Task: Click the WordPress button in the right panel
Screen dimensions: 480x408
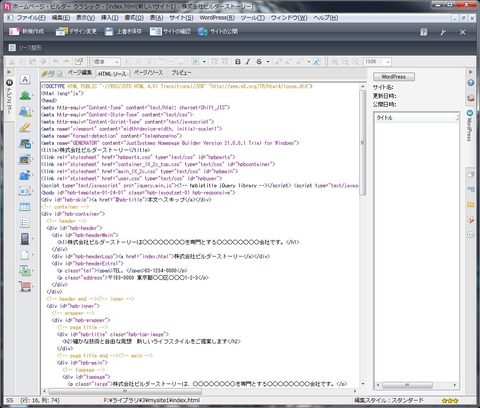Action: (394, 77)
